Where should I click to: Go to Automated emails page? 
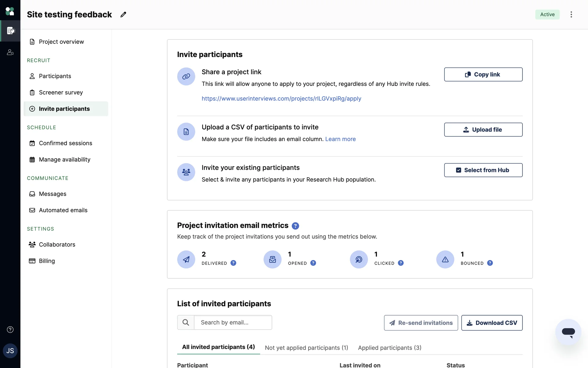click(x=63, y=210)
